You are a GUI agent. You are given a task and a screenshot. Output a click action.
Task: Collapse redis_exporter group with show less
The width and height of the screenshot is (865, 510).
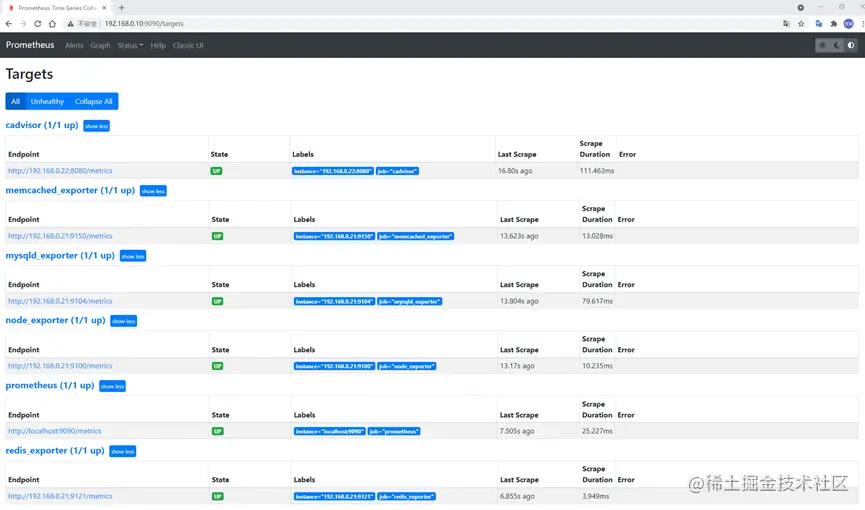coord(122,451)
